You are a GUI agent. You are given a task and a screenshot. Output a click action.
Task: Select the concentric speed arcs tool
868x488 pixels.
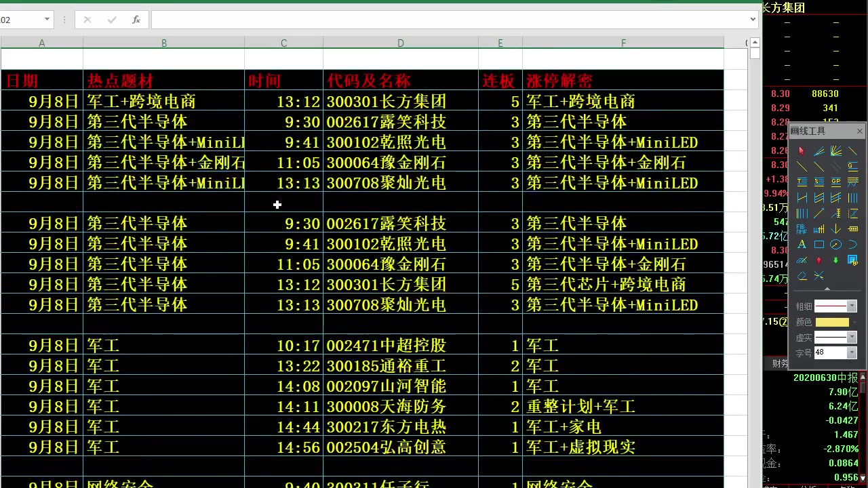coord(802,260)
